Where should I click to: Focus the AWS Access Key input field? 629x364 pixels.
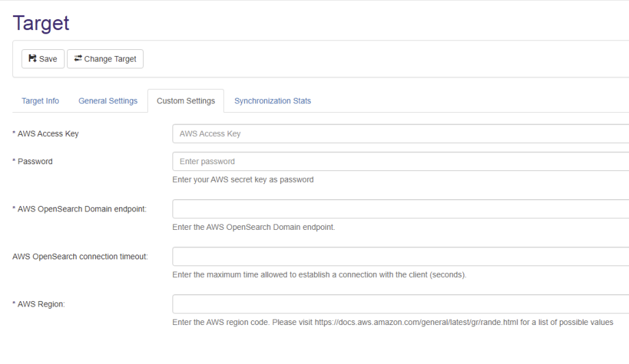401,133
